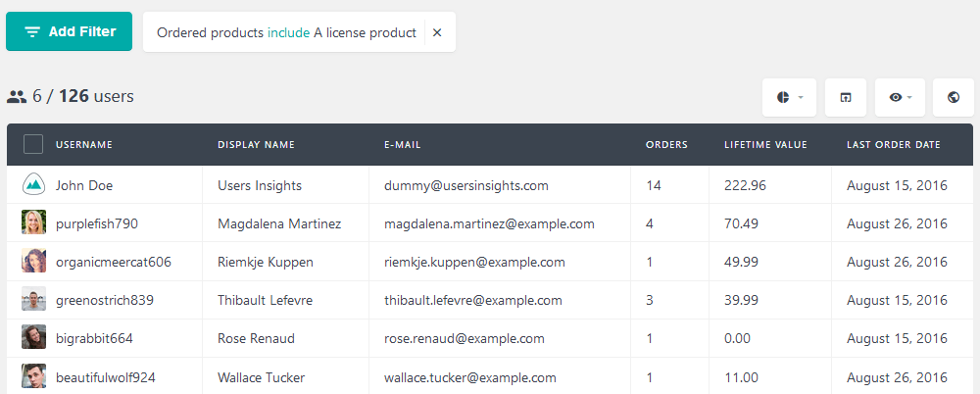This screenshot has width=980, height=394.
Task: Sort by the Orders column header
Action: pyautogui.click(x=666, y=144)
